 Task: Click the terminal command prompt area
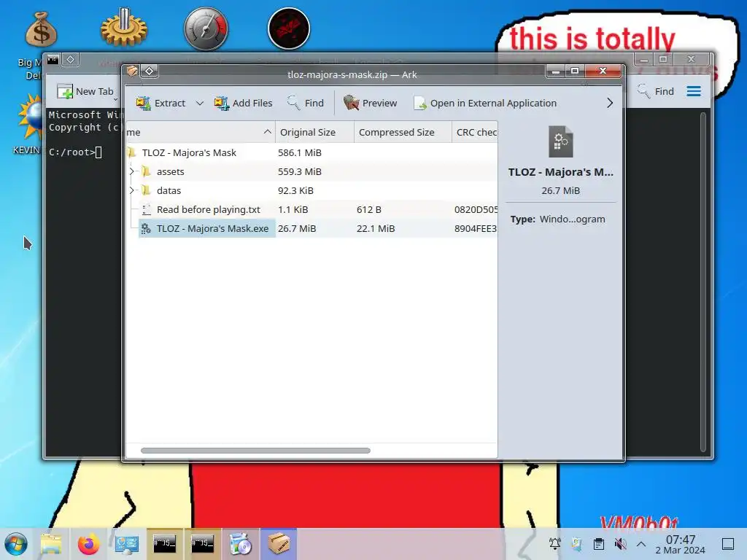click(x=75, y=152)
